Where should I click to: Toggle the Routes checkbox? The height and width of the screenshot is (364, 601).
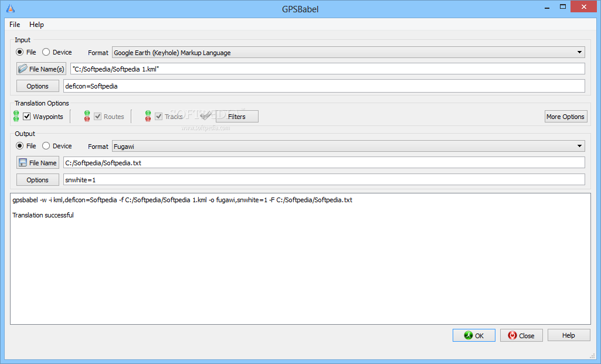98,117
